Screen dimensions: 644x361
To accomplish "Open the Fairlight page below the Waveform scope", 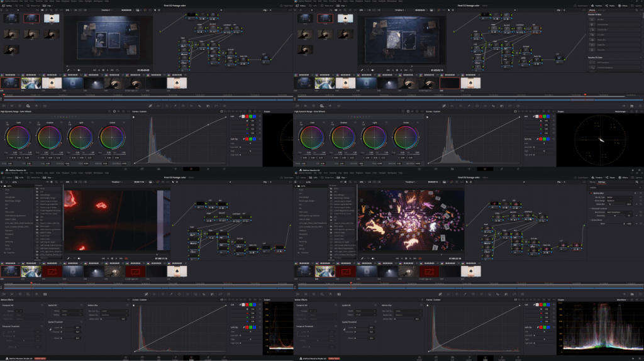I will [501, 358].
